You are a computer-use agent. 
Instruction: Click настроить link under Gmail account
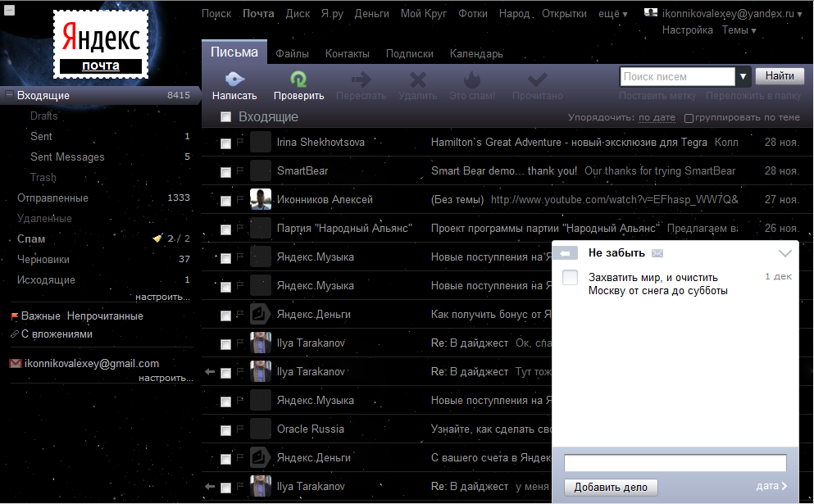(x=166, y=378)
